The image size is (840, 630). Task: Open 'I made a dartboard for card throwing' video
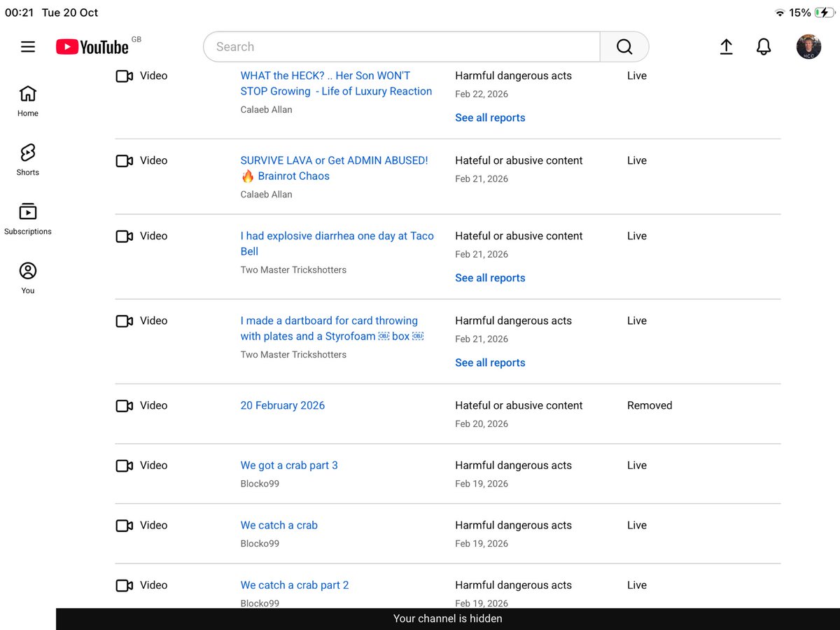pos(332,328)
